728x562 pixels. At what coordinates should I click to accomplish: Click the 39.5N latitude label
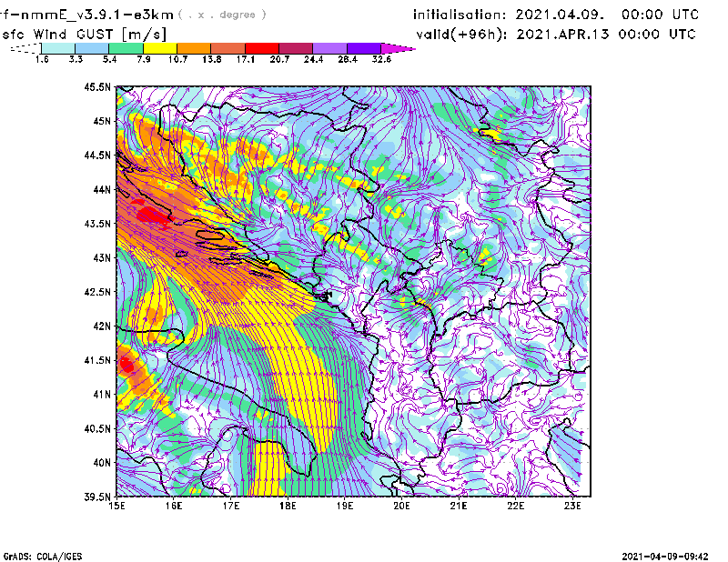[97, 497]
